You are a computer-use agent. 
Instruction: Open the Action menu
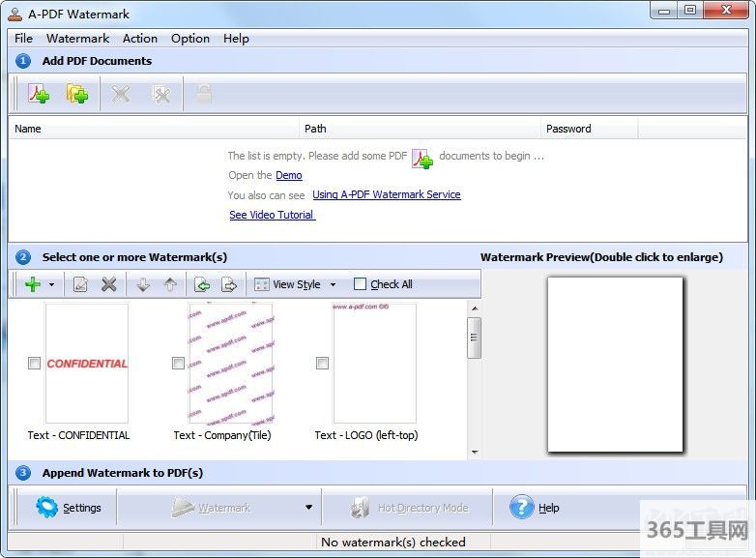coord(140,39)
